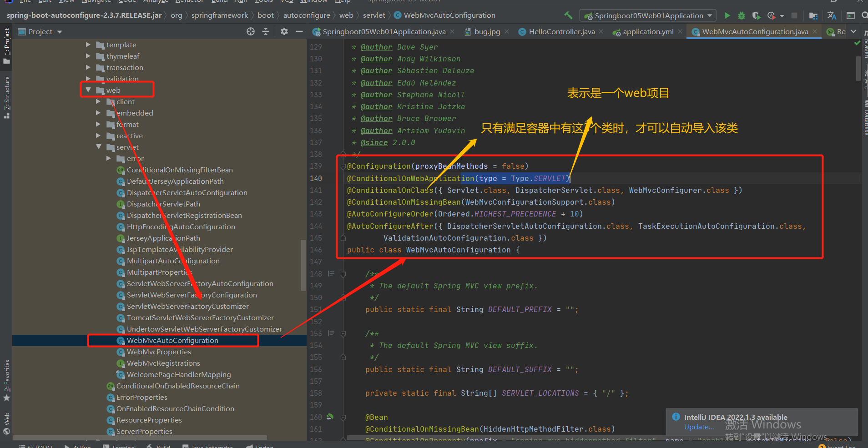
Task: Fold the annotation block at line 139
Action: click(343, 166)
